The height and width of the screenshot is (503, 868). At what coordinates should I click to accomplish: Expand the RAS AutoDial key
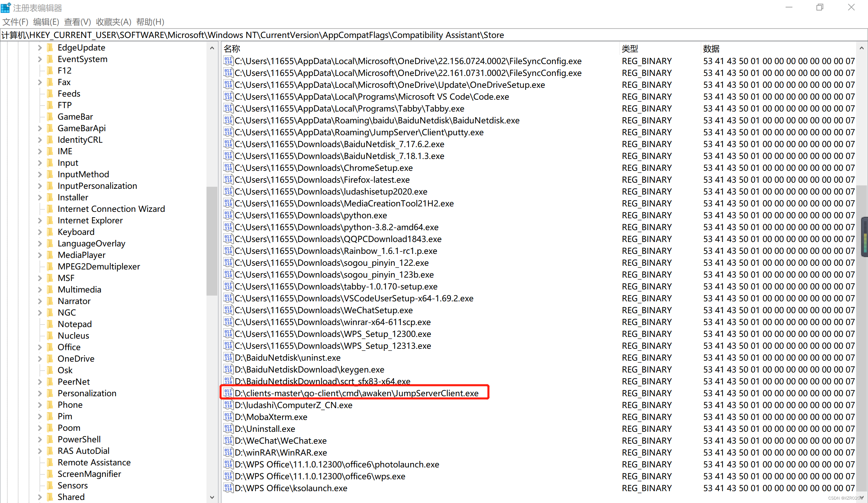[x=40, y=451]
